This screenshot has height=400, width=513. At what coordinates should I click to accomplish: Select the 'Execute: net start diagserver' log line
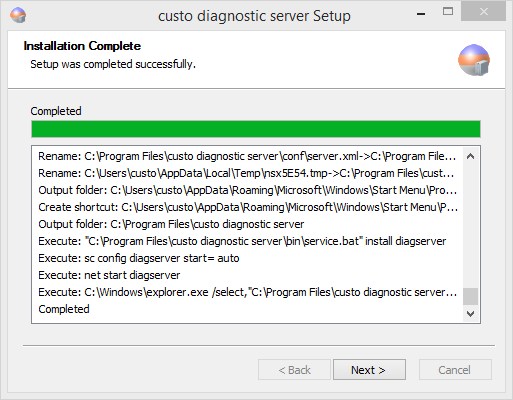(109, 275)
